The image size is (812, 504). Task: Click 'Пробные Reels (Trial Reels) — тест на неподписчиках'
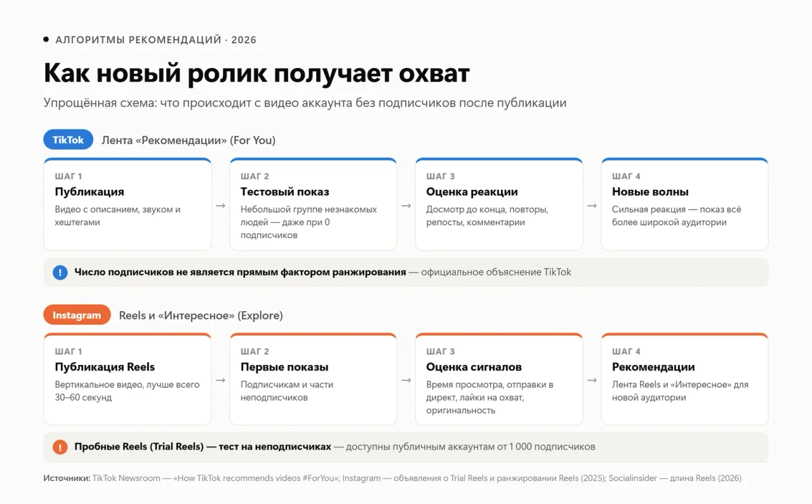click(x=203, y=447)
